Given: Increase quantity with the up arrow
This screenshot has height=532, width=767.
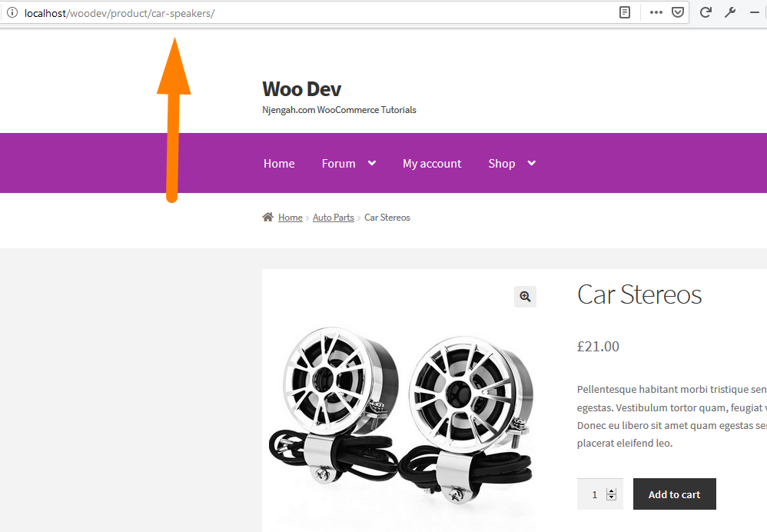Looking at the screenshot, I should (x=612, y=491).
